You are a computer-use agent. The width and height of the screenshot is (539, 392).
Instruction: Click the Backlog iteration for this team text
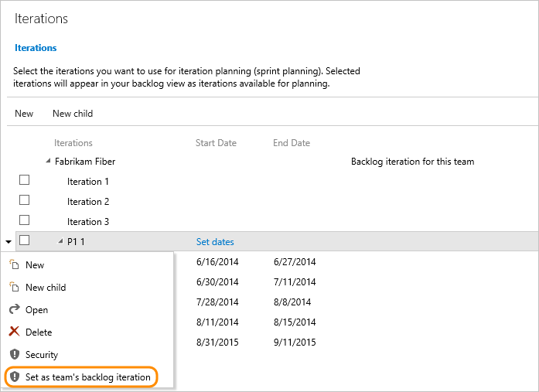pos(412,162)
